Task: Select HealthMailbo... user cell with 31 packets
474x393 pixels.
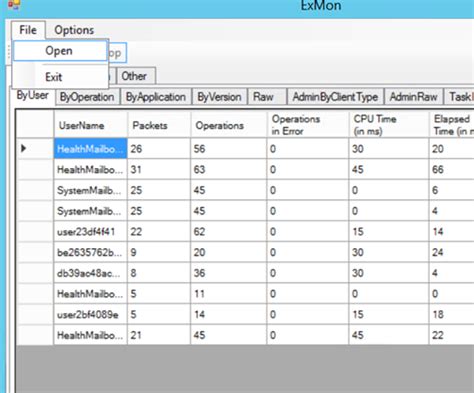Action: pos(90,169)
